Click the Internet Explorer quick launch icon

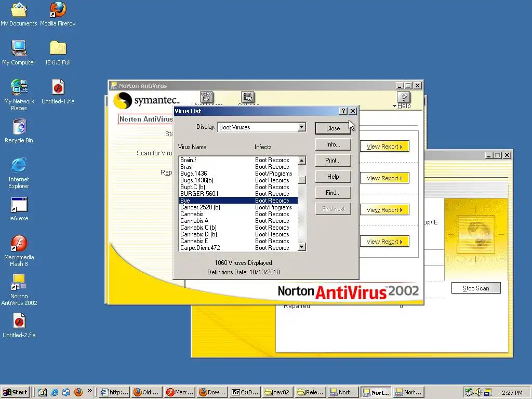click(54, 392)
